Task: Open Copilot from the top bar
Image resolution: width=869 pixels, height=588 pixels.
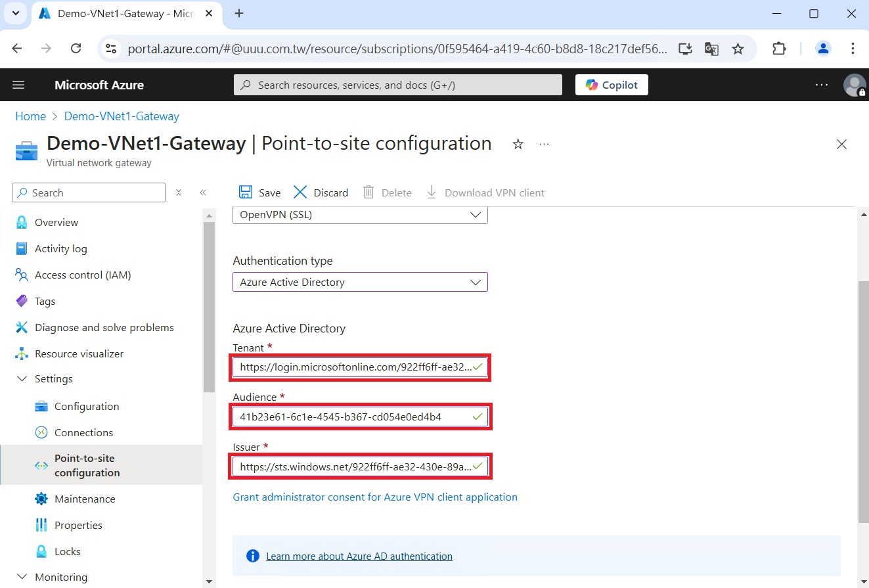Action: [611, 85]
